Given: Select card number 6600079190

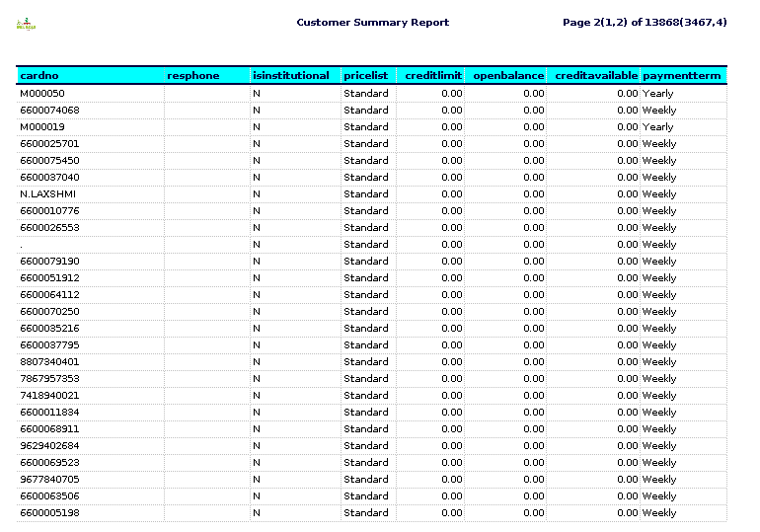Looking at the screenshot, I should 49,262.
